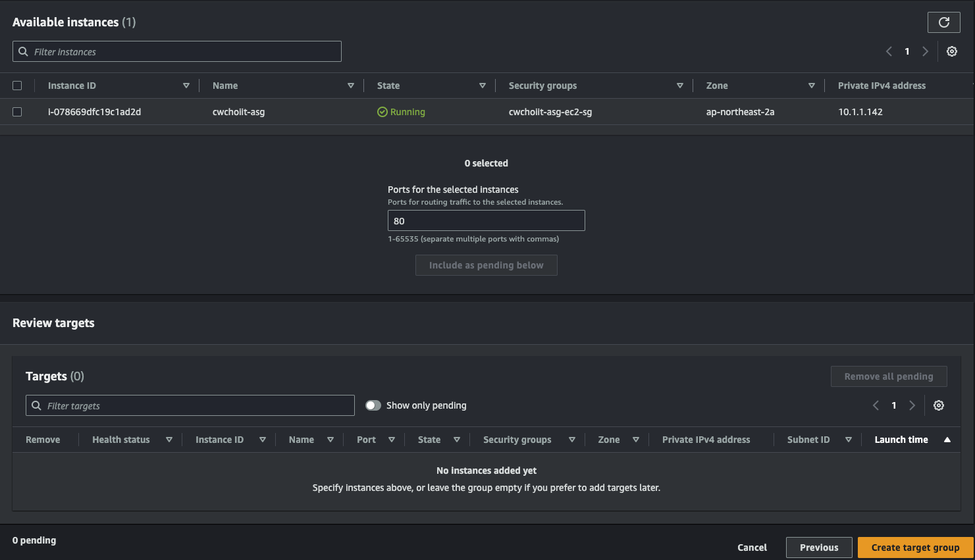Sort available instances by Zone
975x560 pixels.
(x=812, y=86)
